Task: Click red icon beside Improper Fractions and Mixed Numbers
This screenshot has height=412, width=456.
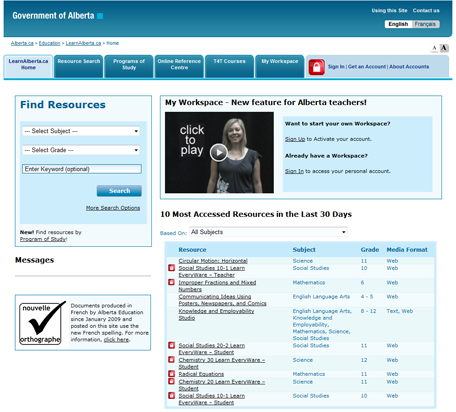Action: [x=171, y=282]
